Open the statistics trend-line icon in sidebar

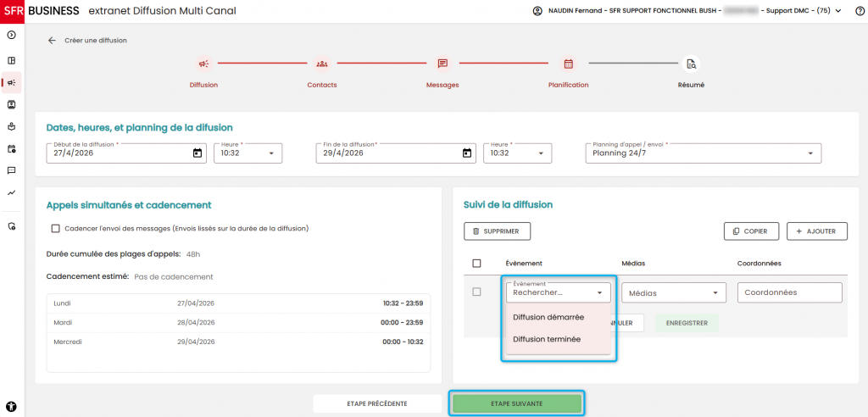(x=12, y=192)
